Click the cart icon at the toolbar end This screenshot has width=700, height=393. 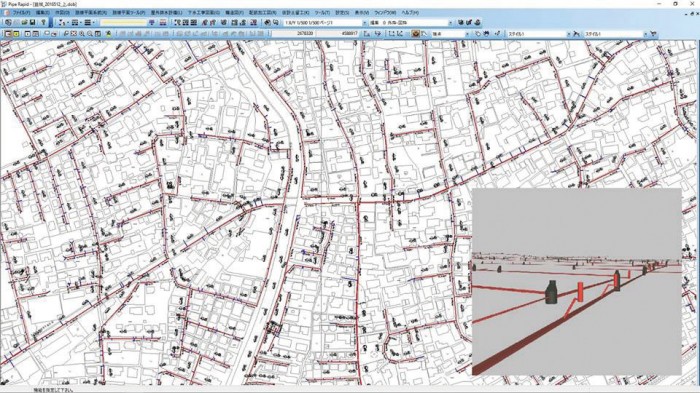coord(654,33)
